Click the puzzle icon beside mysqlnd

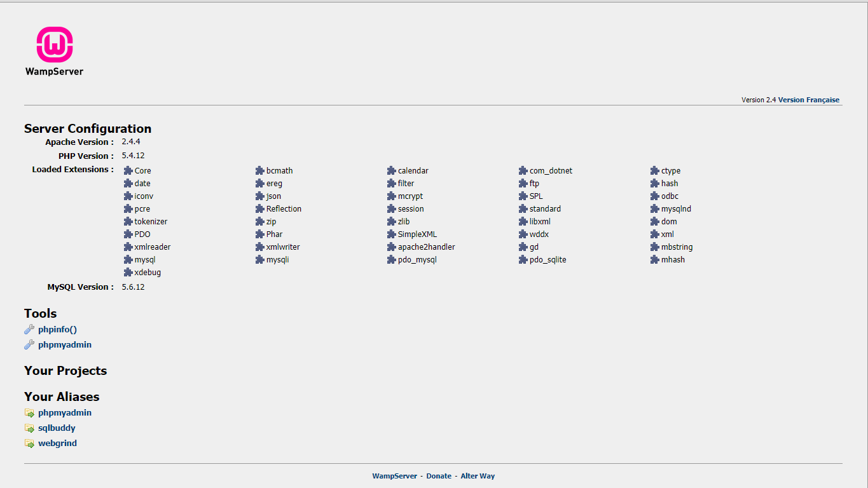click(x=655, y=209)
